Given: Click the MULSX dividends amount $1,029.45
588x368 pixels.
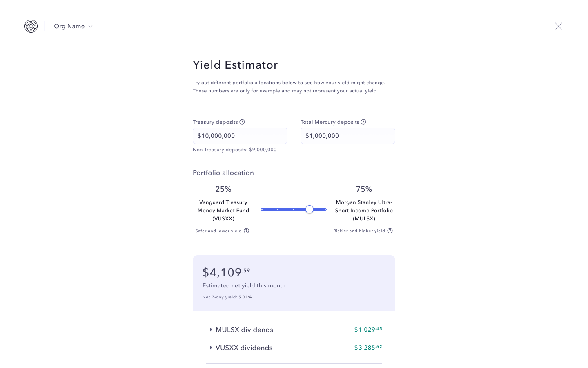Looking at the screenshot, I should (x=368, y=330).
